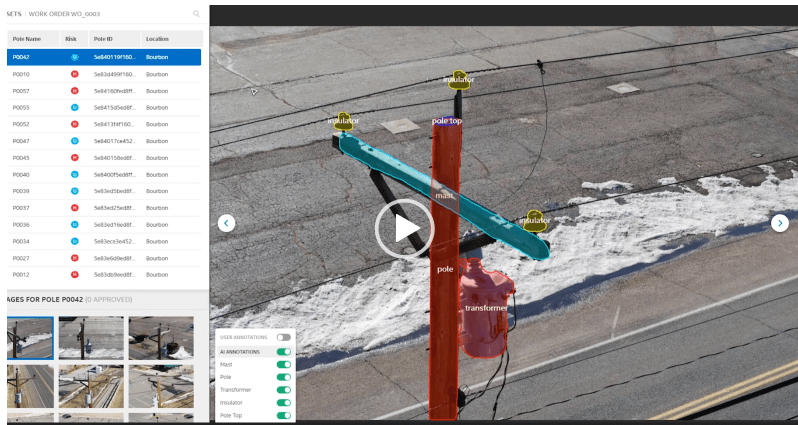The width and height of the screenshot is (798, 425).
Task: Open second thumbnail in first row
Action: coord(91,338)
